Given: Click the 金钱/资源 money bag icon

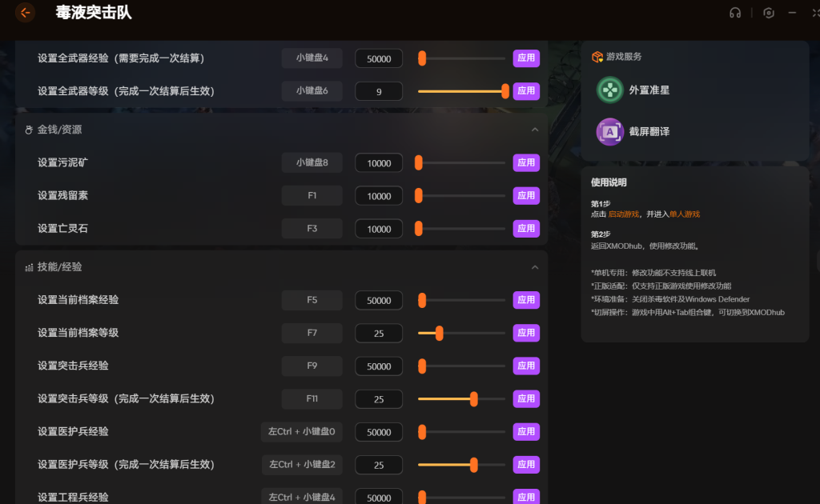Looking at the screenshot, I should pyautogui.click(x=29, y=130).
